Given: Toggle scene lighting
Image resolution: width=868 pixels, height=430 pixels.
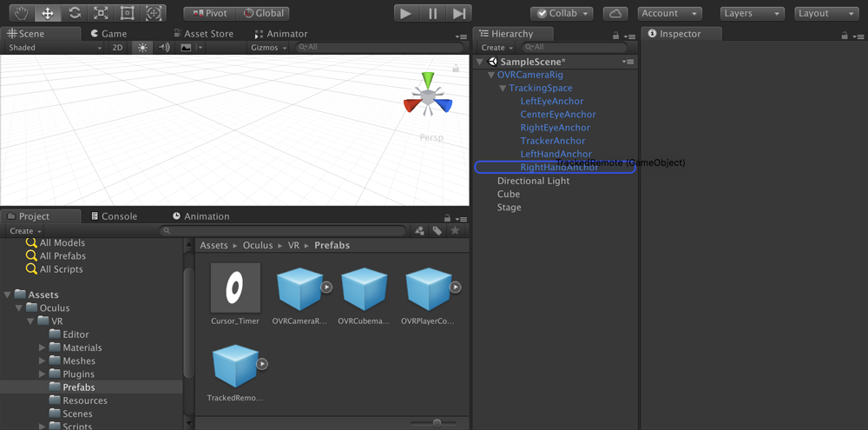Looking at the screenshot, I should pyautogui.click(x=143, y=48).
